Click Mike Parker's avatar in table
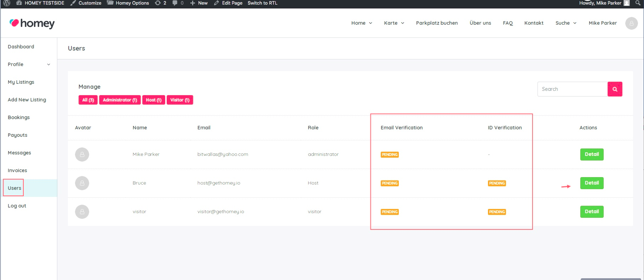Viewport: 644px width, 280px height. pyautogui.click(x=82, y=154)
